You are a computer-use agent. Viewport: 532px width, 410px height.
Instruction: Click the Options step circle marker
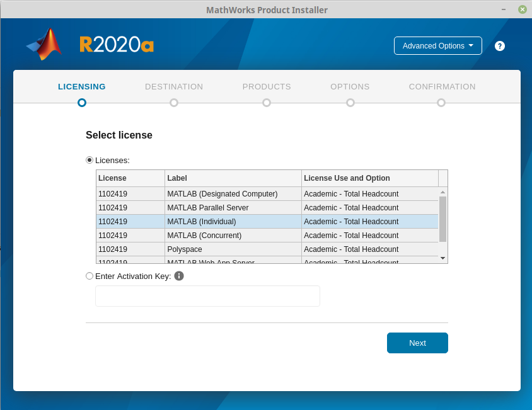[350, 103]
